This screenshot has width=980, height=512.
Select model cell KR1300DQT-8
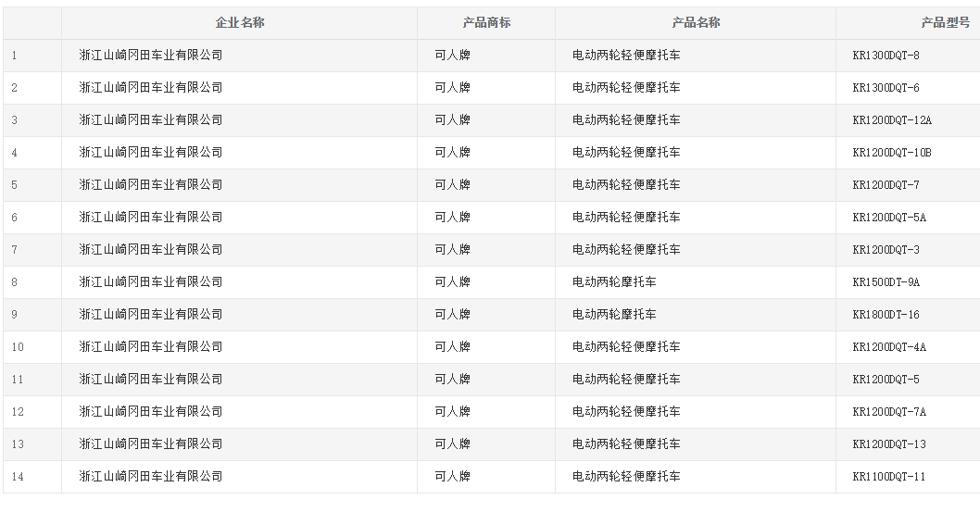click(886, 56)
